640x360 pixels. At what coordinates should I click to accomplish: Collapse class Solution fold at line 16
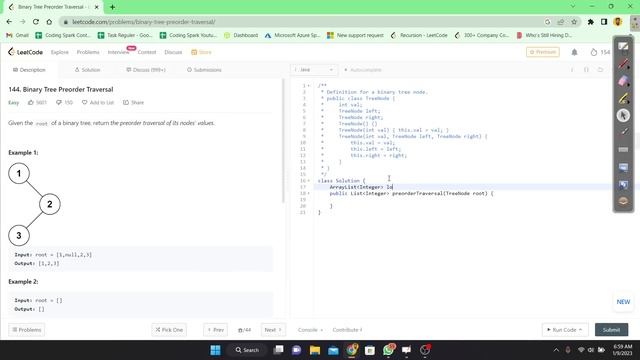click(309, 180)
